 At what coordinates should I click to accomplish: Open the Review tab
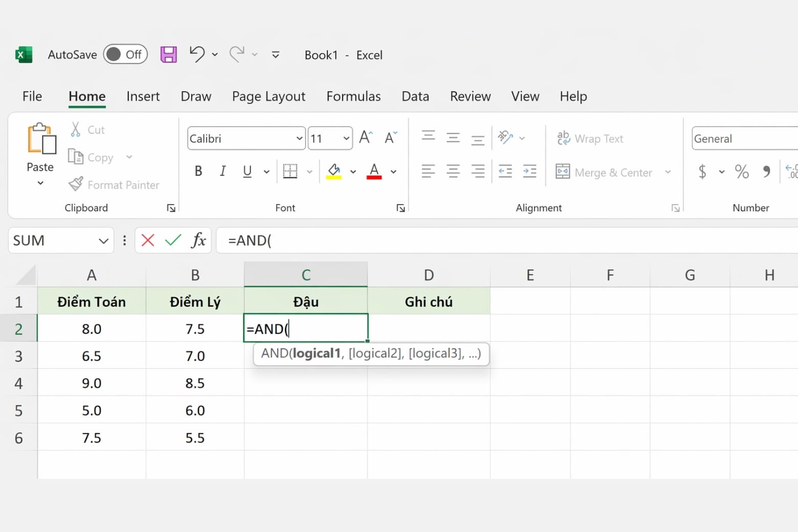[x=470, y=96]
